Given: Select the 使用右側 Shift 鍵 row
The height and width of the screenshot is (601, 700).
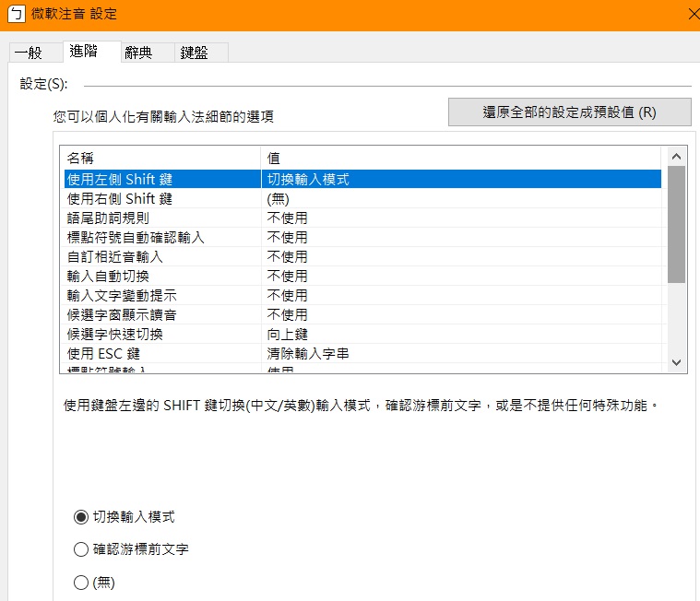Looking at the screenshot, I should [362, 198].
